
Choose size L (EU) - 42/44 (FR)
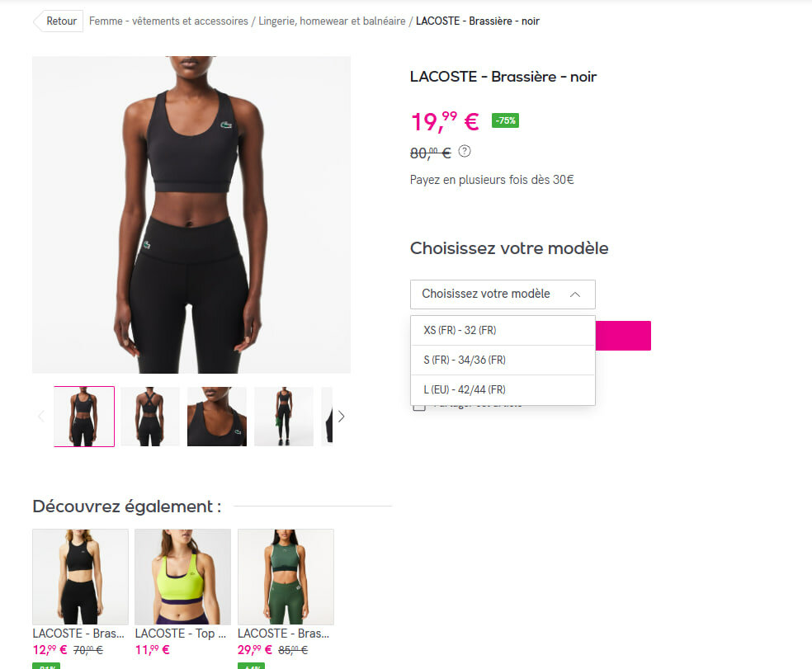point(503,389)
